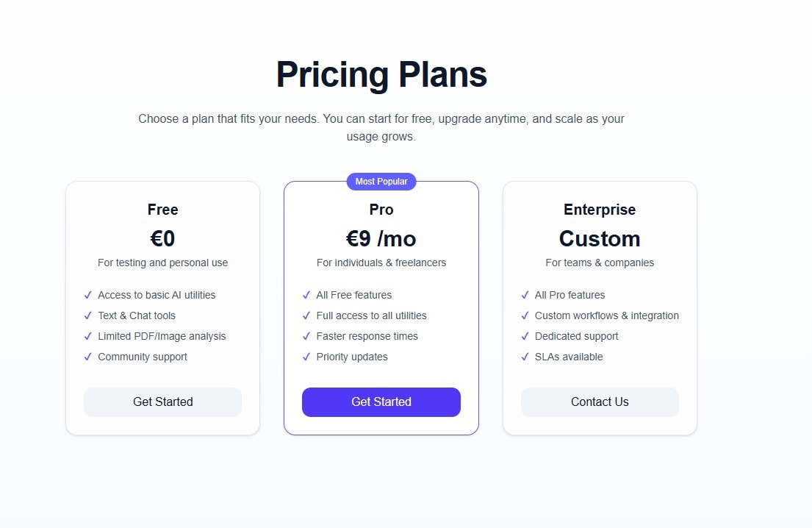812x528 pixels.
Task: Click the Pricing Plans heading
Action: [381, 74]
